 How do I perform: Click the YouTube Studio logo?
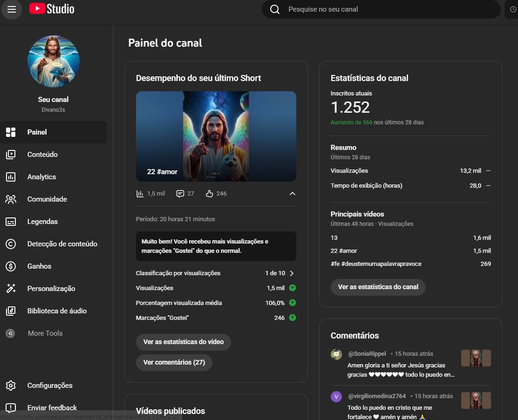52,9
